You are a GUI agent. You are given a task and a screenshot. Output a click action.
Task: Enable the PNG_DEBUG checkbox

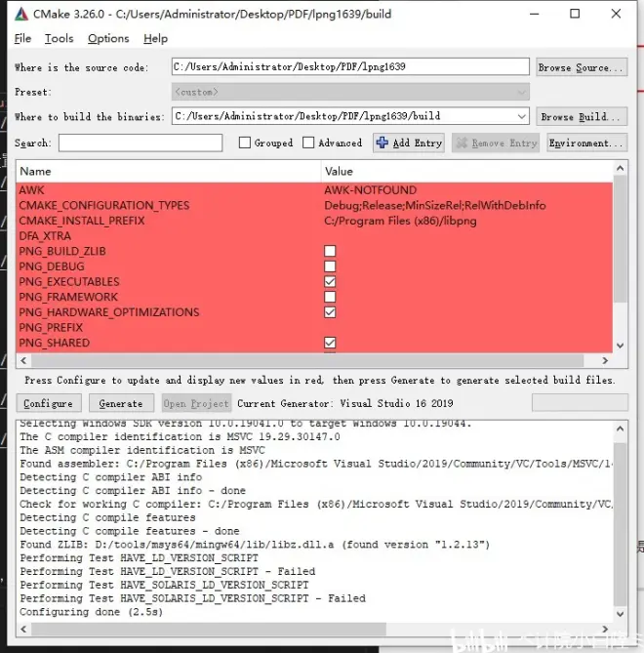[330, 266]
